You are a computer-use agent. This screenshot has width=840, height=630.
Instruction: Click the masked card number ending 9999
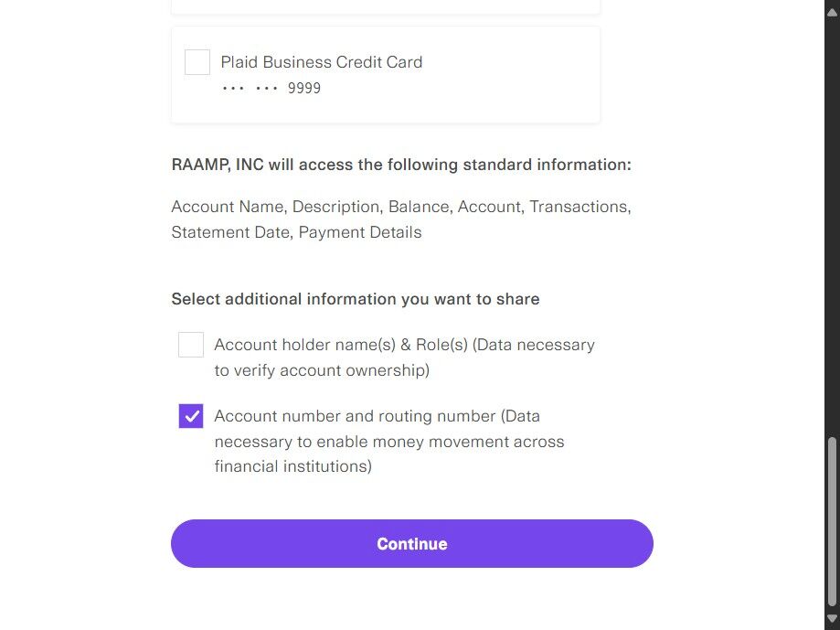click(271, 89)
